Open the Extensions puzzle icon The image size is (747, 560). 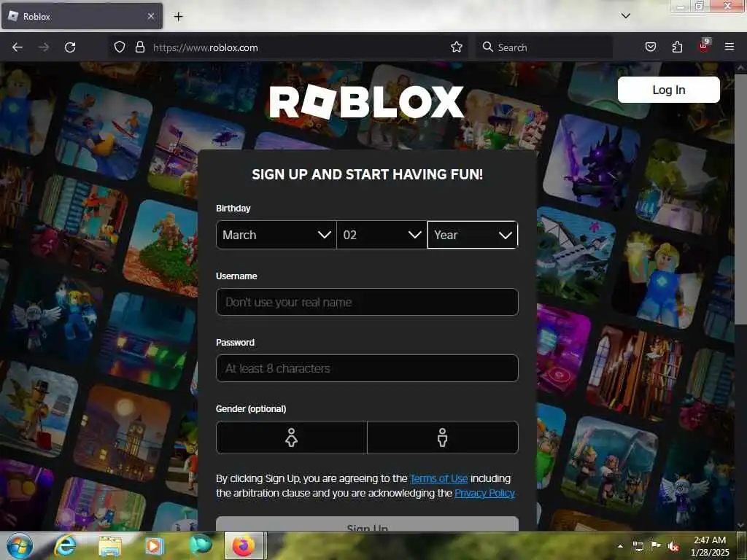coord(677,47)
